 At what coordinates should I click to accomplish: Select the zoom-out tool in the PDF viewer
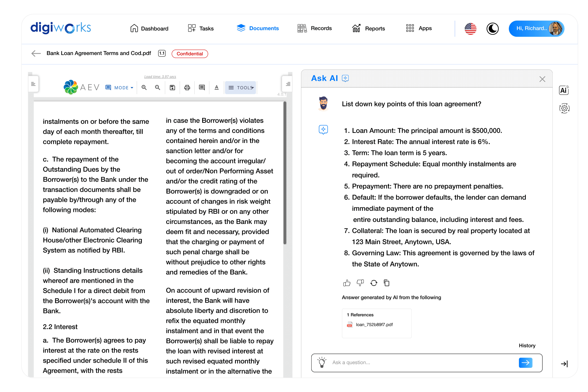(157, 87)
